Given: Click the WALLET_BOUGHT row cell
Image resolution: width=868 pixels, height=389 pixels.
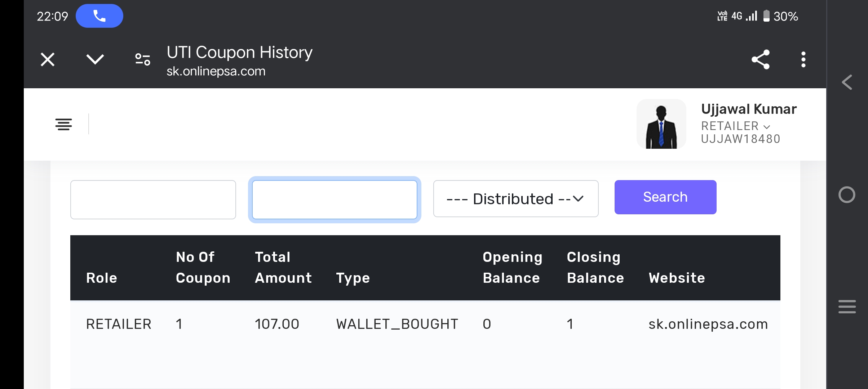Looking at the screenshot, I should coord(397,324).
